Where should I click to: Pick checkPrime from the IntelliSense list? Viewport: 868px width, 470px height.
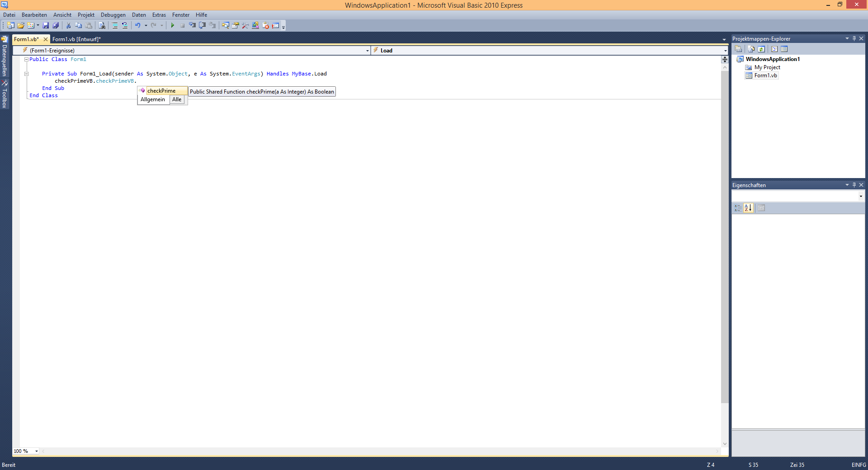click(x=161, y=91)
